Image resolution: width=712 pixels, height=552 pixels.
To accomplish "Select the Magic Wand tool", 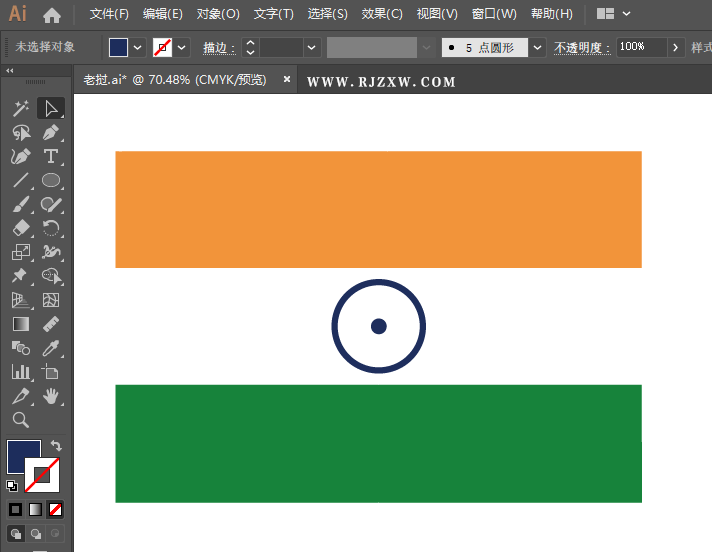I will coord(21,108).
